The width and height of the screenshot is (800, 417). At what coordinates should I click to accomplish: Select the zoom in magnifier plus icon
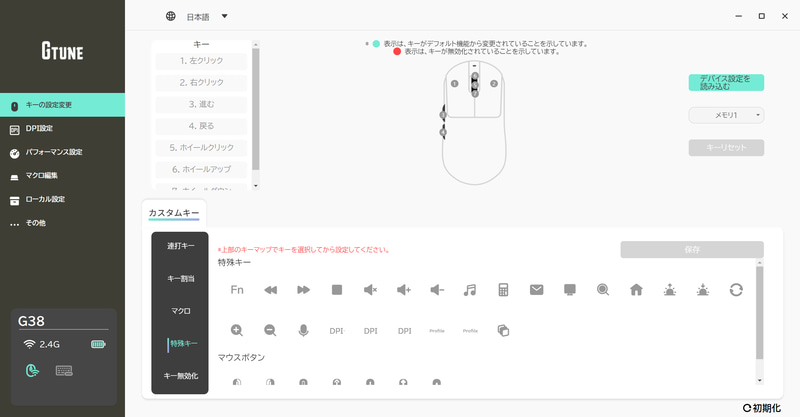237,331
